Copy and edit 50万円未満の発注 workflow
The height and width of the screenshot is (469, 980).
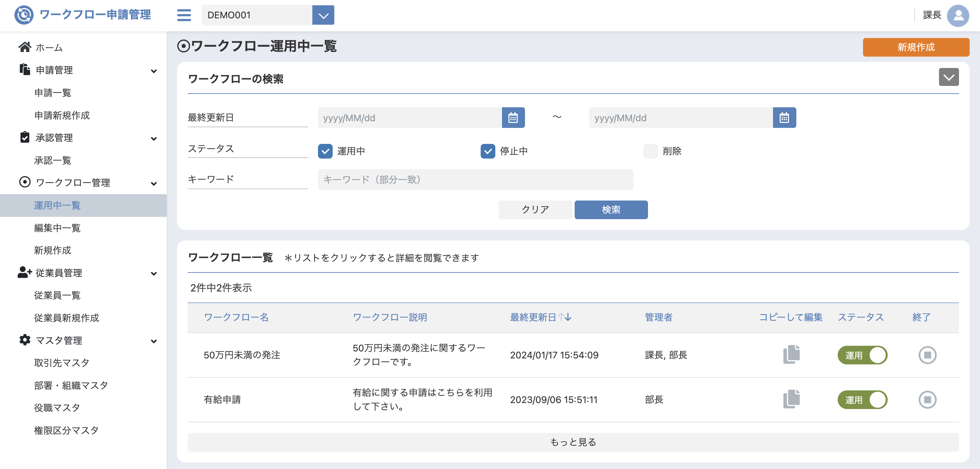[791, 355]
